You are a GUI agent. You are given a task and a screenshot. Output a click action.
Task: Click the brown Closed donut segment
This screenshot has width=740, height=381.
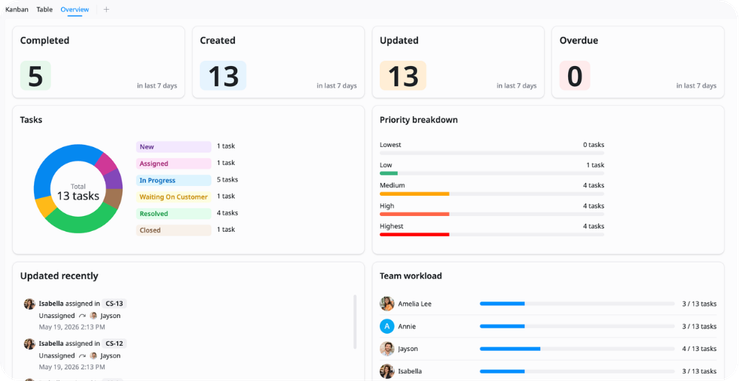click(x=113, y=198)
